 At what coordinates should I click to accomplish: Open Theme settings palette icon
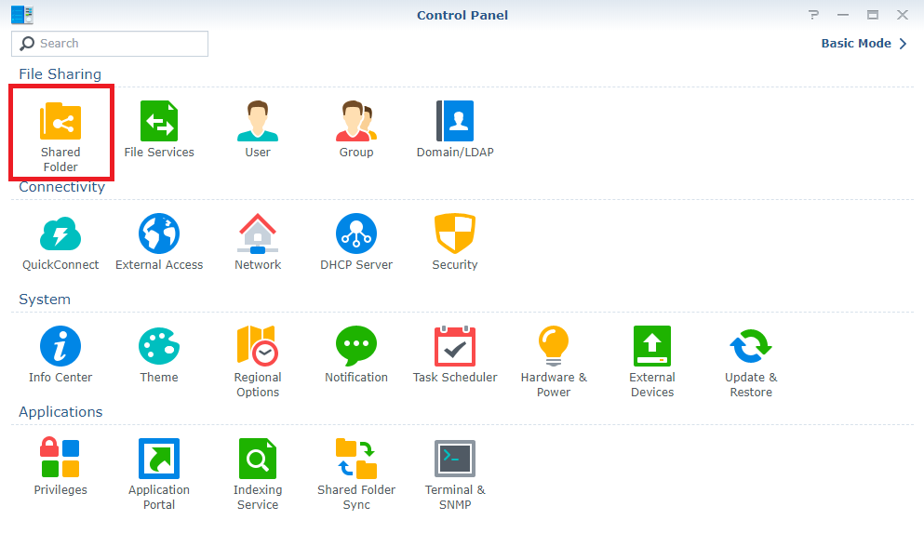point(159,348)
